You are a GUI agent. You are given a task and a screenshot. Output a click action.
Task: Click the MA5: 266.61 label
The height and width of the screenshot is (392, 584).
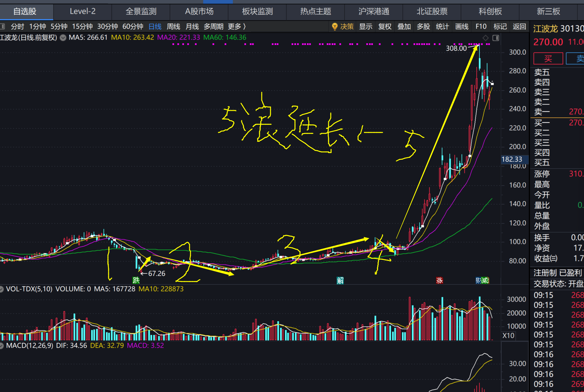tap(88, 38)
